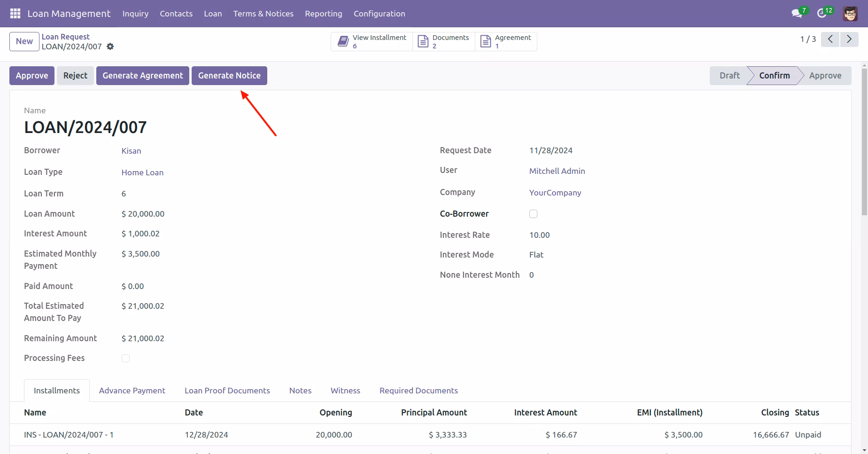
Task: Open YourCompany company link
Action: pos(555,193)
